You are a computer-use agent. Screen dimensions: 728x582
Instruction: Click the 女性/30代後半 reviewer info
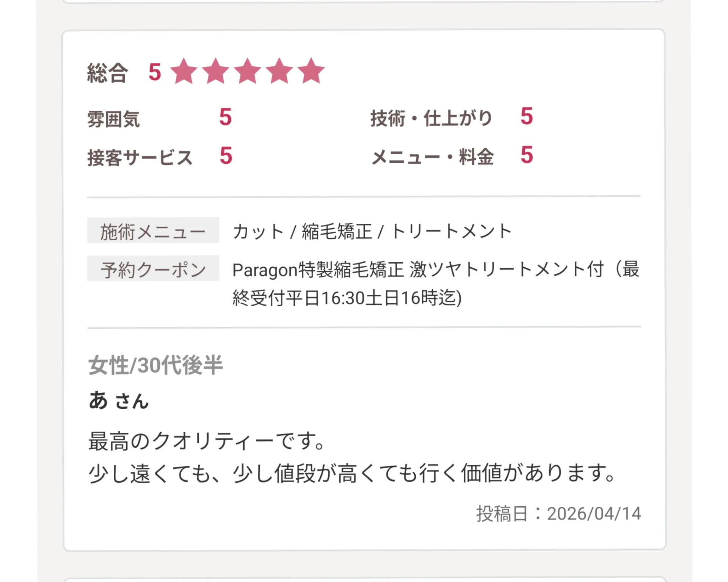[x=155, y=365]
